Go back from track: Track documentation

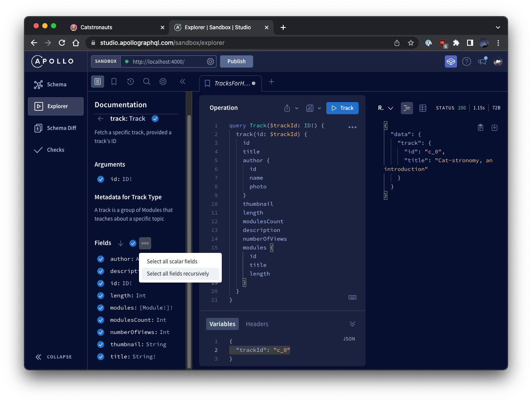pyautogui.click(x=101, y=119)
